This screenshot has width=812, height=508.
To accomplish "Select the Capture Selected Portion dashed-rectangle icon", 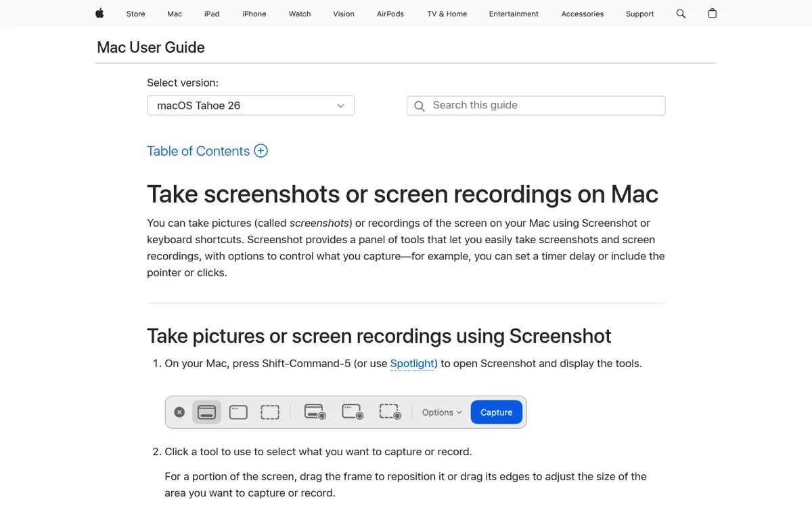I will coord(270,412).
